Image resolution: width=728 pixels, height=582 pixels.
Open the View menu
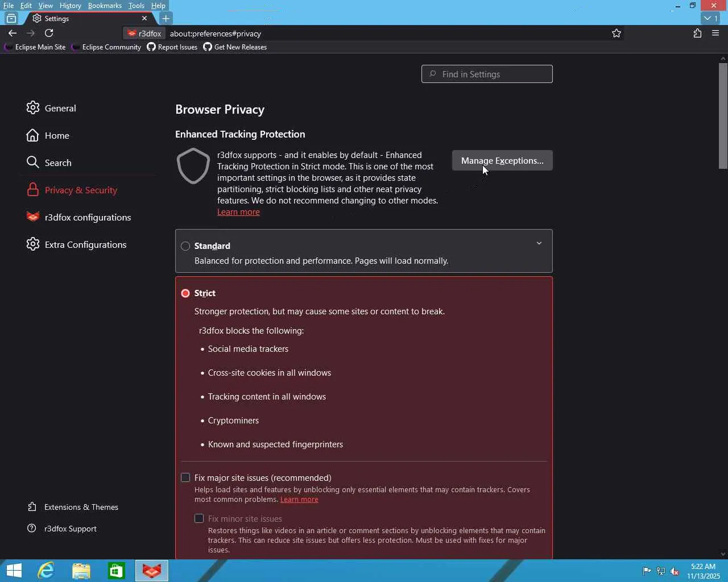click(x=45, y=6)
